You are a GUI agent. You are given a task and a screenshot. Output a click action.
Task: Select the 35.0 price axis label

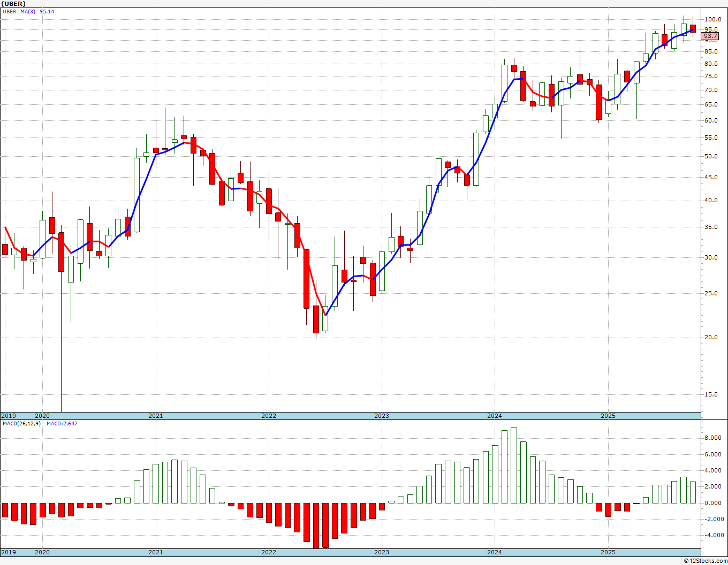coord(711,227)
